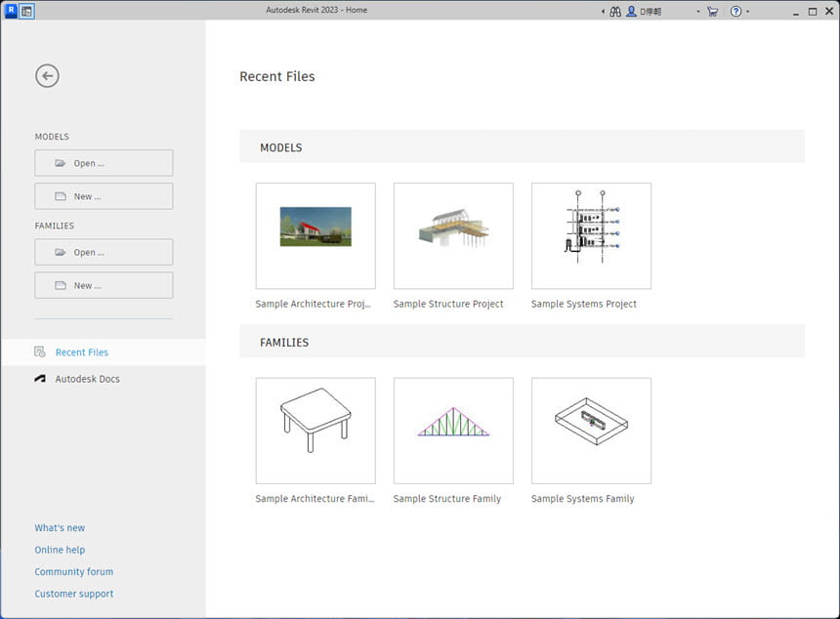Screen dimensions: 840x619
Task: Open the Revit application menu logo
Action: (x=11, y=10)
